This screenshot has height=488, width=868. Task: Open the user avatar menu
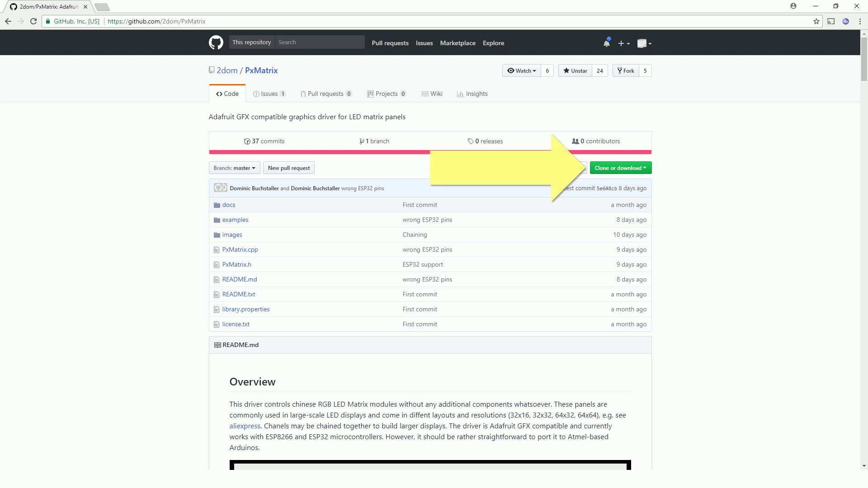point(644,43)
